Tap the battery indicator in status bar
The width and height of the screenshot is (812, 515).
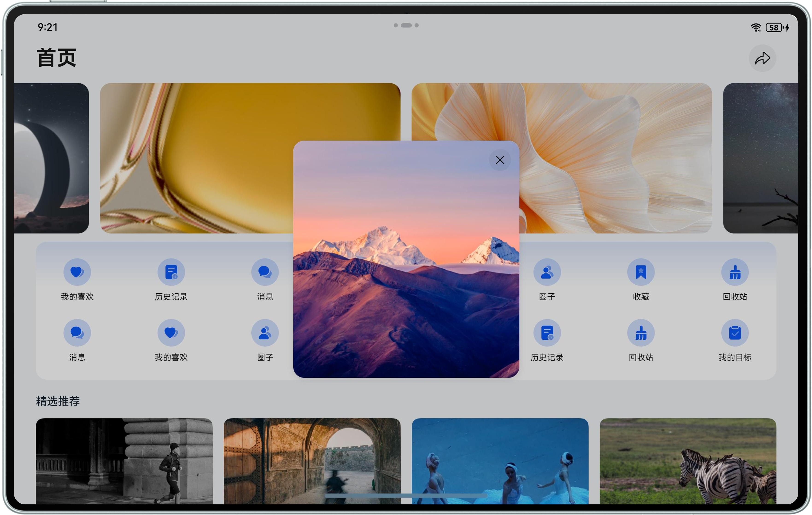pyautogui.click(x=774, y=27)
